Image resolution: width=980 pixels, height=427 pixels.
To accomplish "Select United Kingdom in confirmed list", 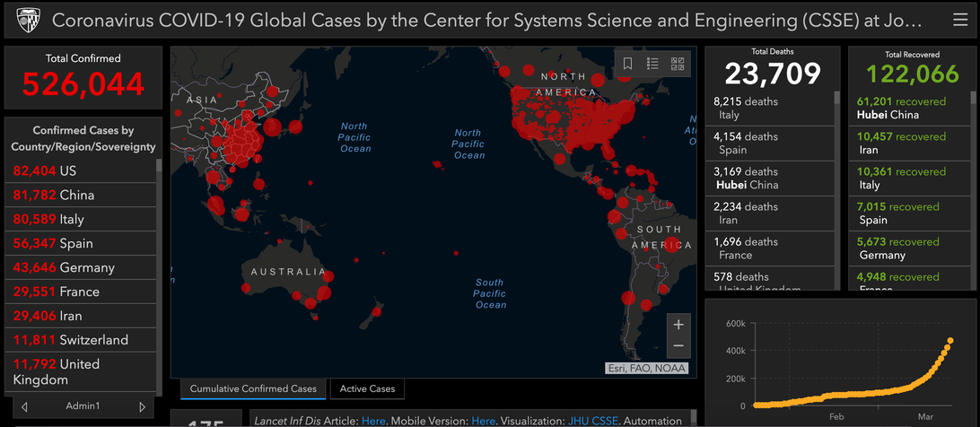I will [x=81, y=371].
